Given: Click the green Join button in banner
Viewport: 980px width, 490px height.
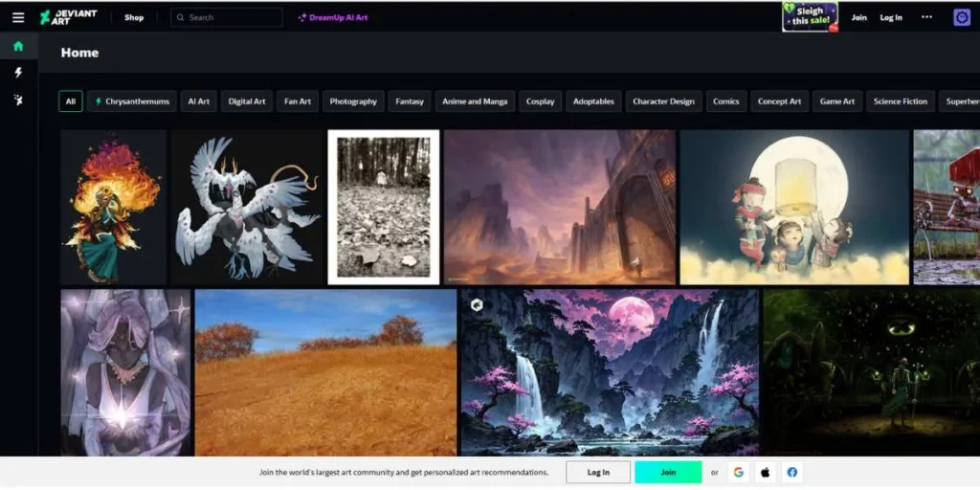Looking at the screenshot, I should [668, 472].
